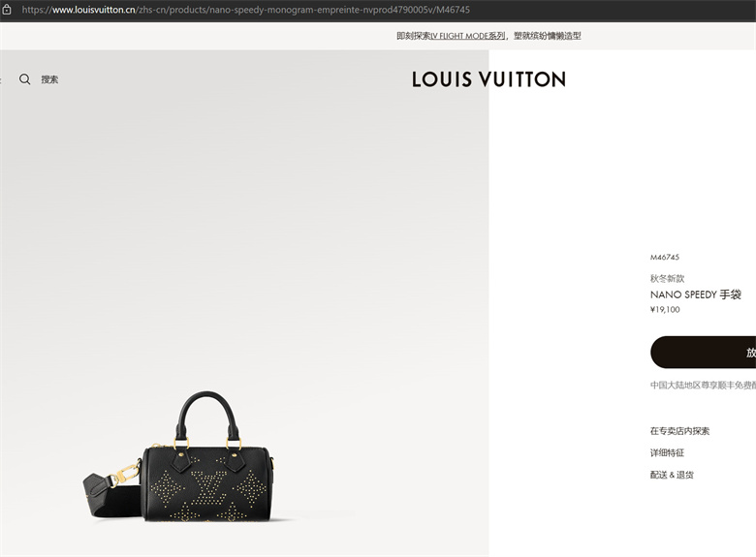Click the ¥19,100 price
The height and width of the screenshot is (557, 756).
665,309
